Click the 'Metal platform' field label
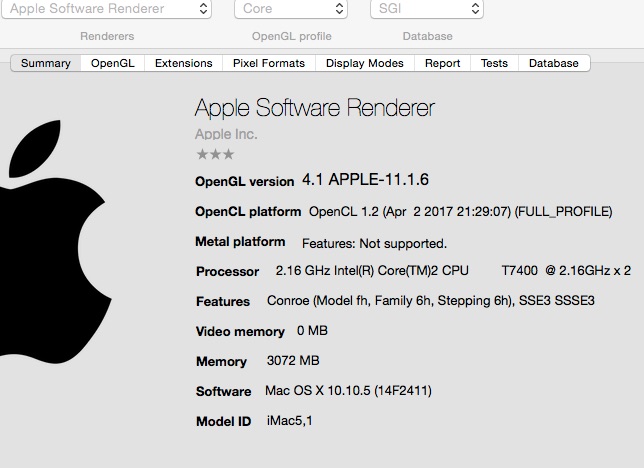 click(x=240, y=242)
